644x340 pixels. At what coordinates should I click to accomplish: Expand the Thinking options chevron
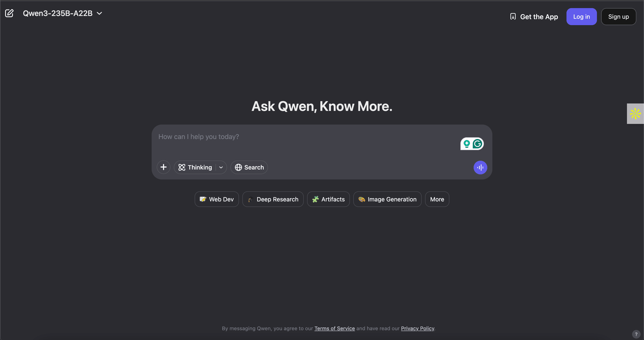click(x=221, y=167)
